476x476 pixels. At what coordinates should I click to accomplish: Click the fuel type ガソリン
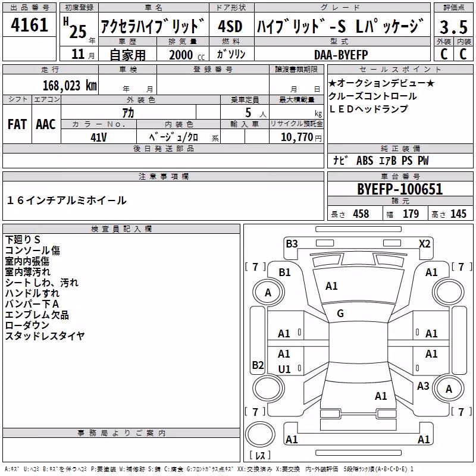pyautogui.click(x=231, y=54)
